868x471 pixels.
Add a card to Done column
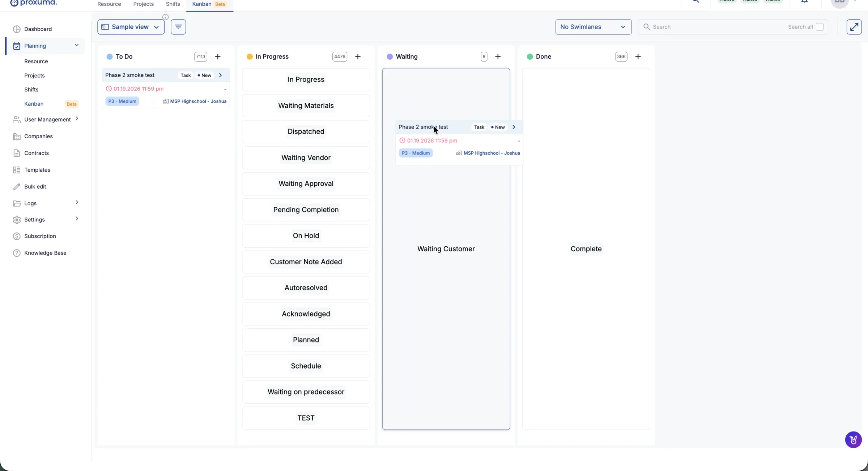click(x=638, y=56)
